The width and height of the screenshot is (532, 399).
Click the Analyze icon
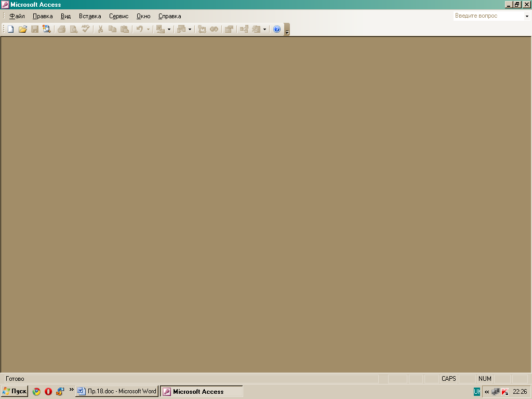click(x=181, y=29)
